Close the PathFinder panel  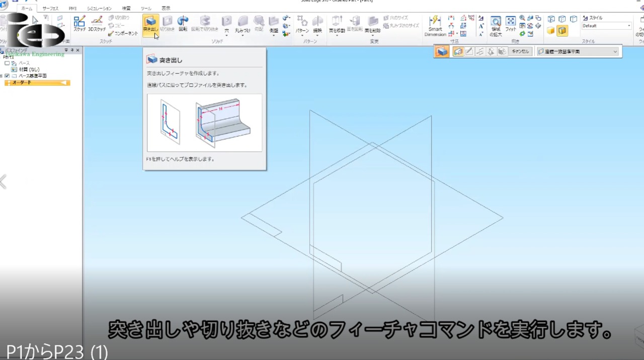78,50
